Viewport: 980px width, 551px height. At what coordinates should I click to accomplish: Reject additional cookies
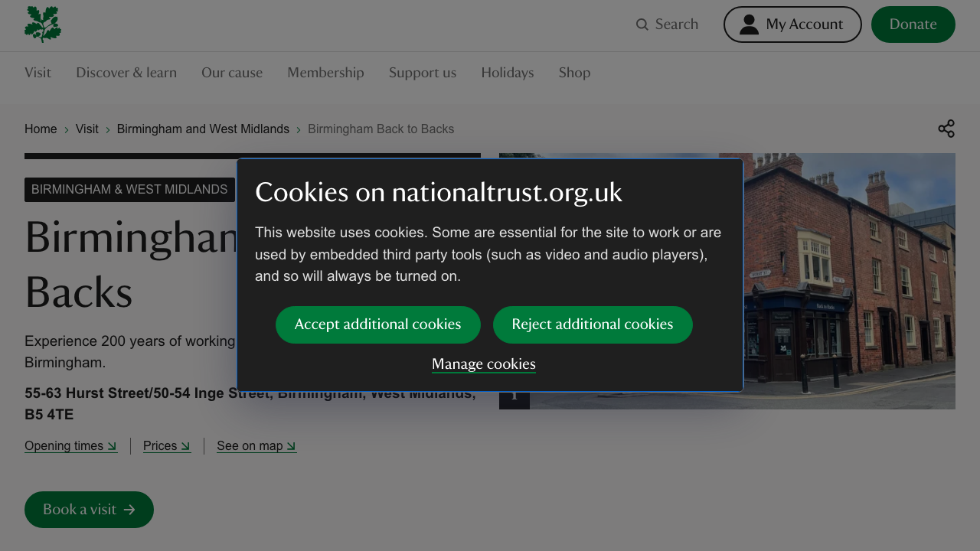[x=593, y=324]
